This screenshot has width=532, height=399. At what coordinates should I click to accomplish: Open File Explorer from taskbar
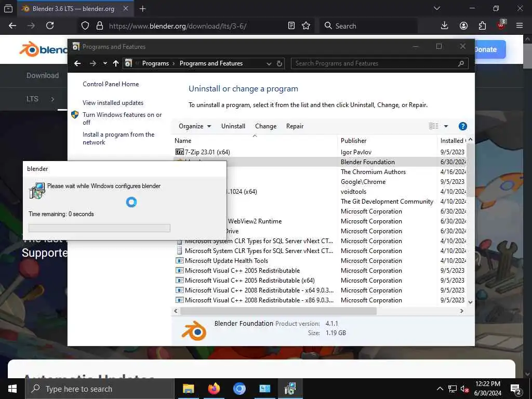pyautogui.click(x=188, y=389)
